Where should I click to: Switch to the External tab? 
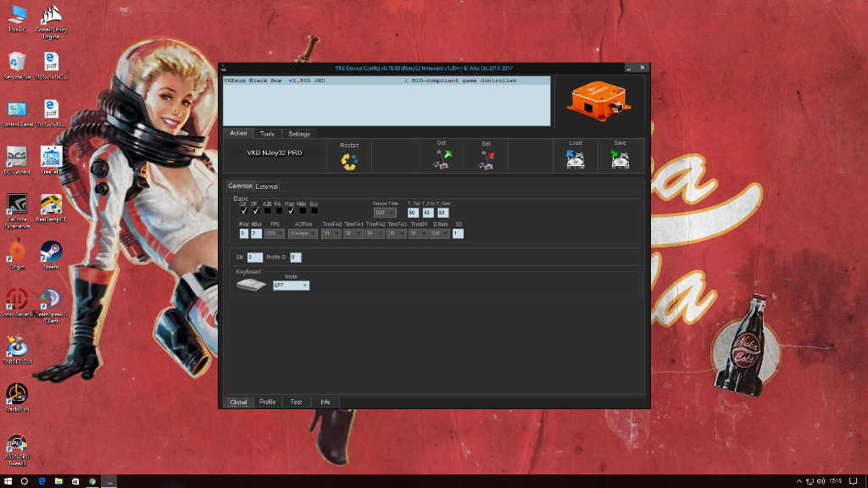point(266,186)
